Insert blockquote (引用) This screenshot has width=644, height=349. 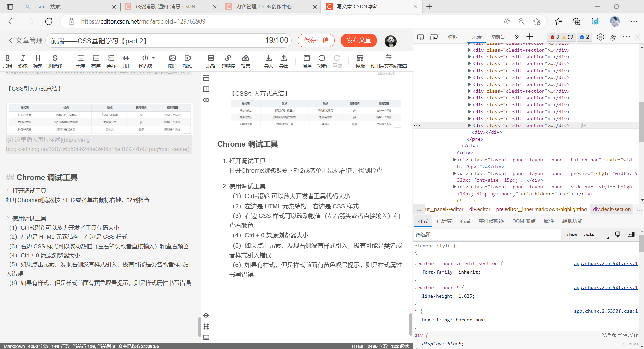(x=126, y=61)
